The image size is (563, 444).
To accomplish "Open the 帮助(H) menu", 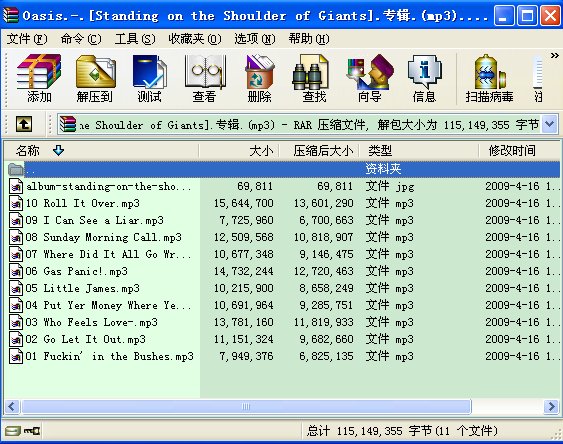I will (309, 38).
